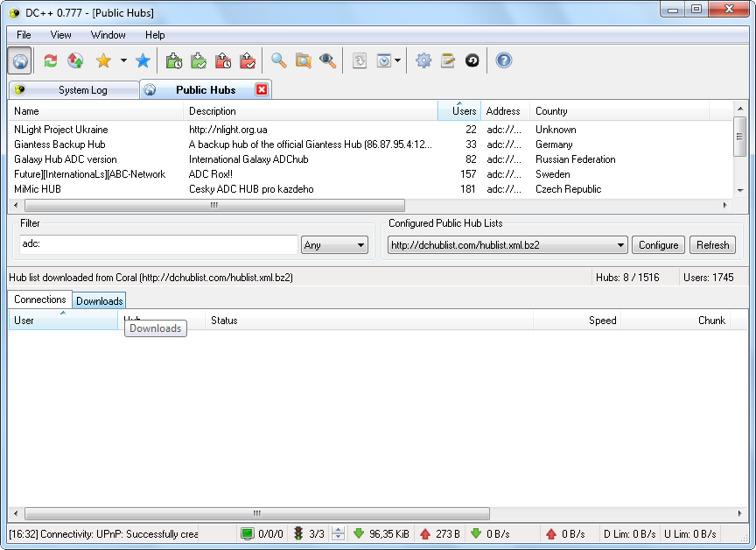
Task: Open Finished Uploads red checkmark-folder icon
Action: (248, 60)
